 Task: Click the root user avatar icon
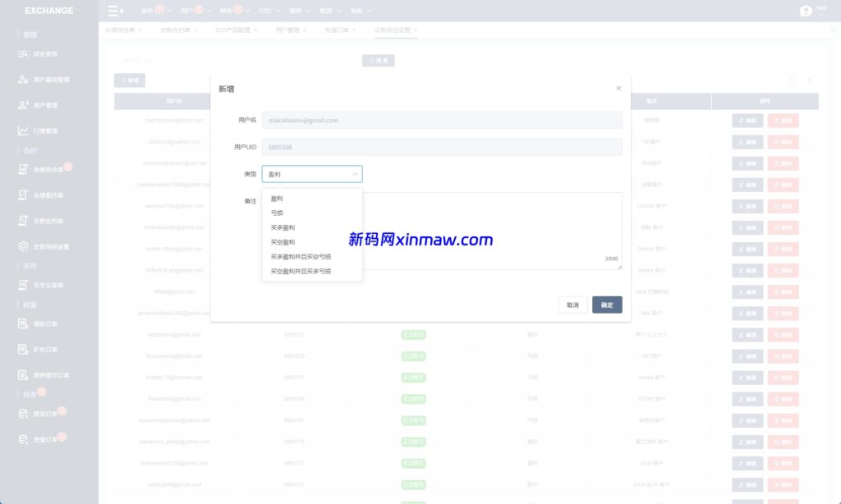pyautogui.click(x=806, y=11)
